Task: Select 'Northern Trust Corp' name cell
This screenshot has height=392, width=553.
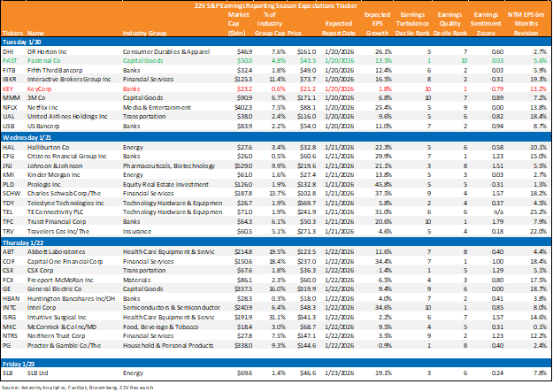Action: (57, 336)
